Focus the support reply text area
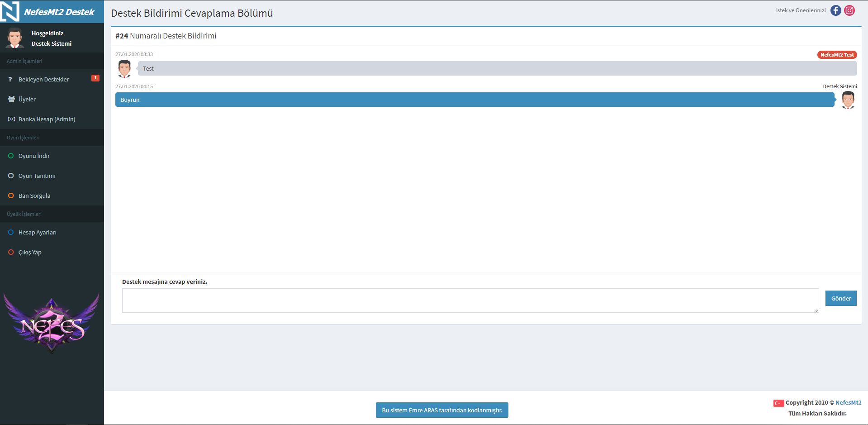This screenshot has height=425, width=868. tap(470, 301)
